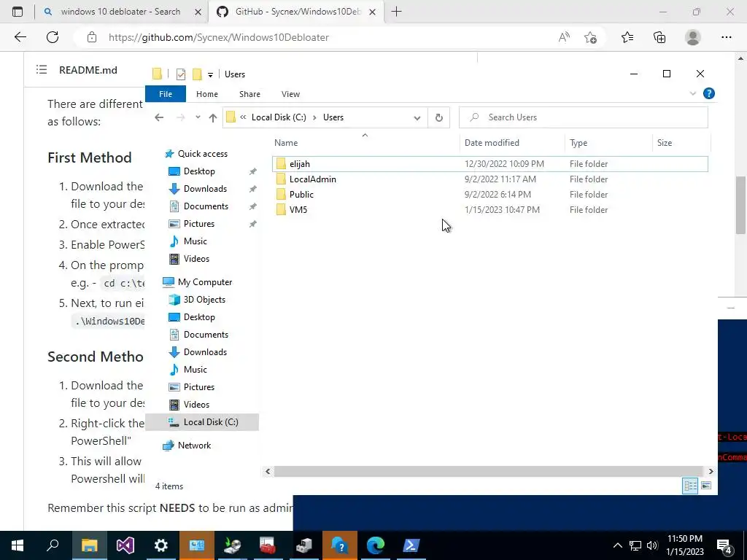Go back in the browser
The width and height of the screenshot is (747, 560).
pyautogui.click(x=20, y=38)
